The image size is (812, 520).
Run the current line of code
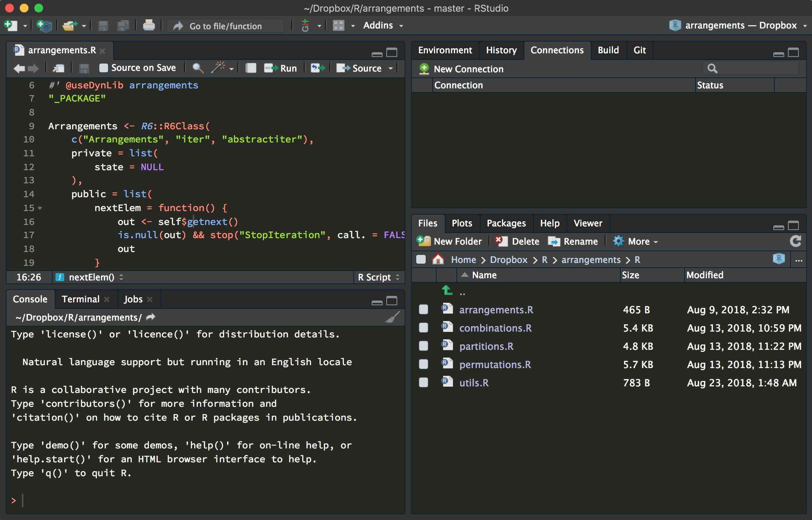pos(280,68)
